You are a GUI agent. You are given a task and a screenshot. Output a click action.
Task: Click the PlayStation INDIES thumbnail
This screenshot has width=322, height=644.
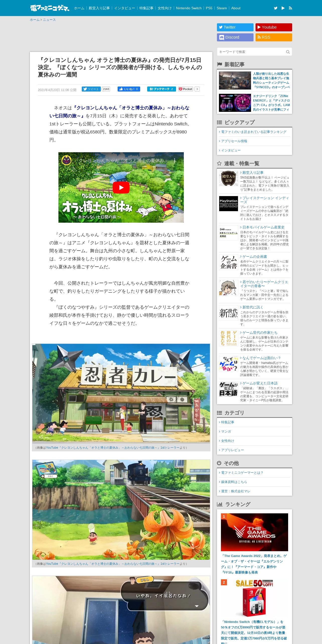pyautogui.click(x=228, y=204)
